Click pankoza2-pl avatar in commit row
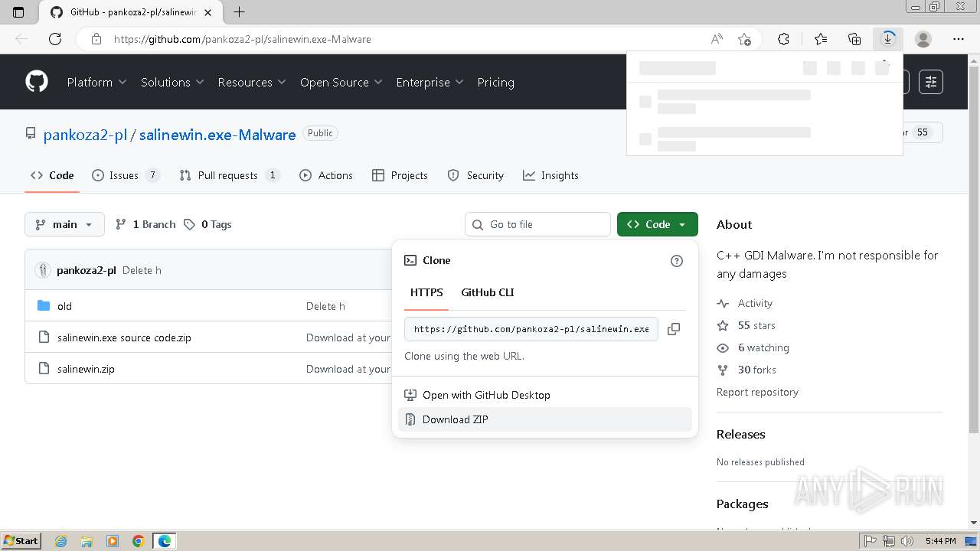980x551 pixels. tap(44, 270)
